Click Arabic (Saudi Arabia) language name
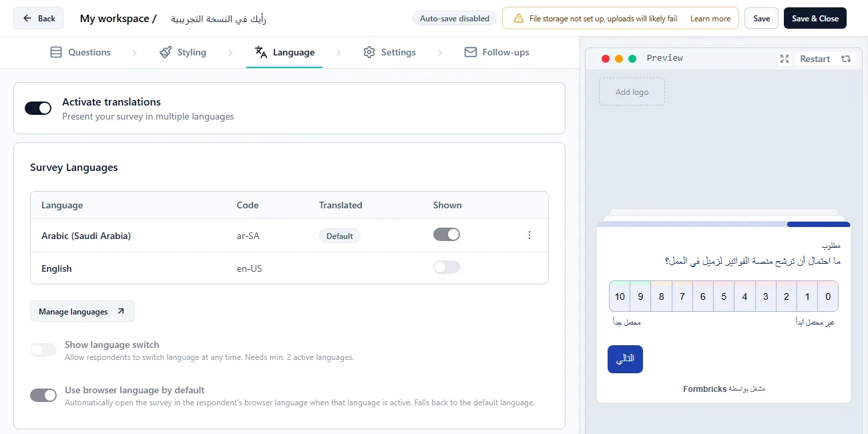The width and height of the screenshot is (868, 434). tap(86, 236)
